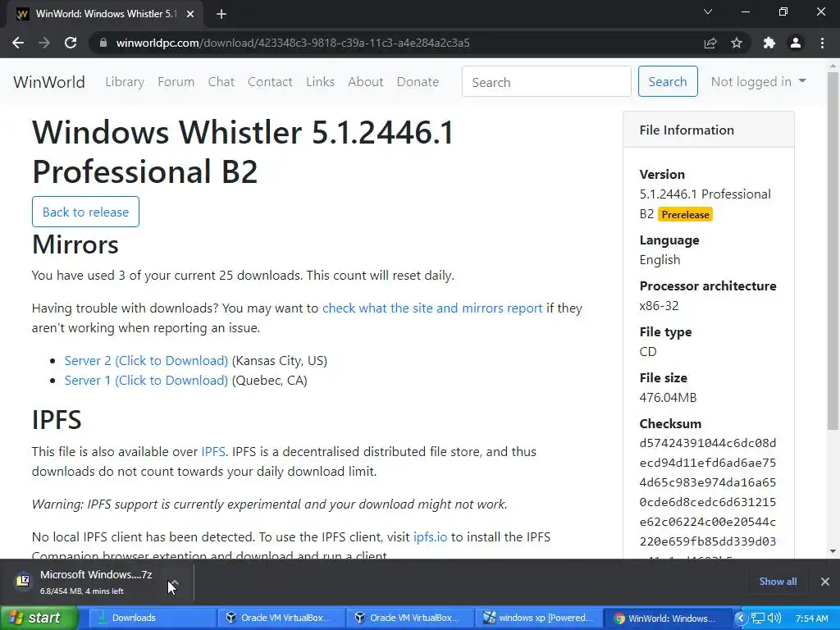
Task: Click the x86-32 architecture value
Action: 659,305
